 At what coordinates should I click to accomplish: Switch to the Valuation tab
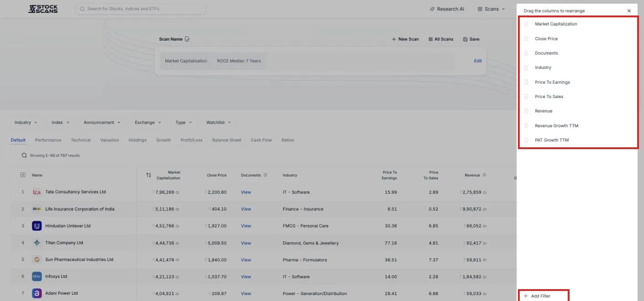point(110,140)
